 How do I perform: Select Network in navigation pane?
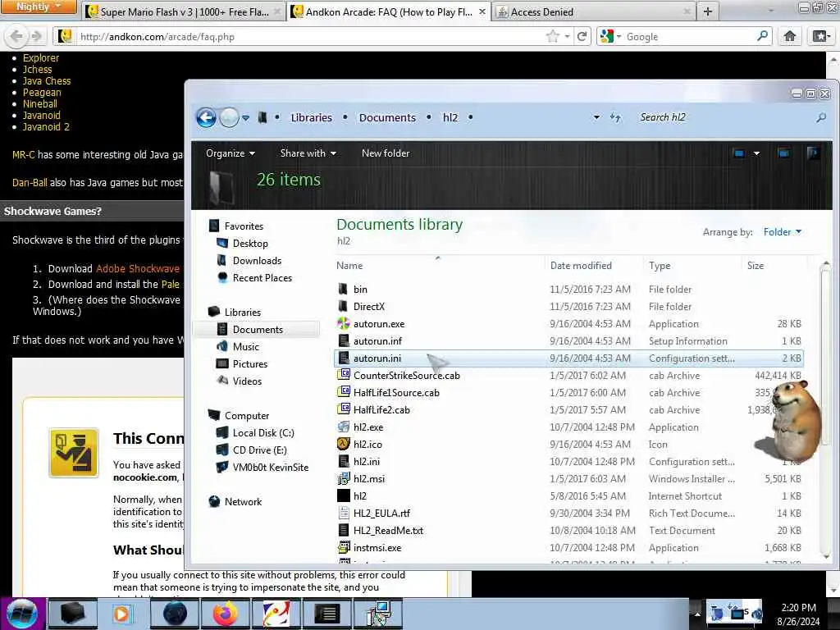click(x=243, y=501)
